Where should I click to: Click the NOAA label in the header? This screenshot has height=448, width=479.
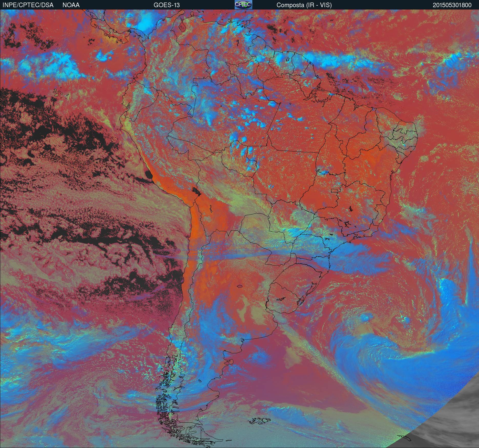coord(71,5)
